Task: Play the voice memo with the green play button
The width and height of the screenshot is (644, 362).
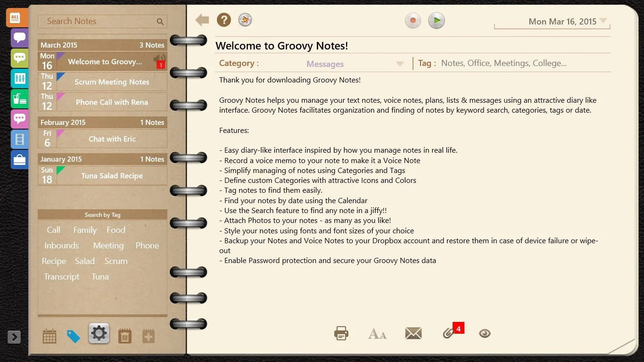Action: (437, 21)
